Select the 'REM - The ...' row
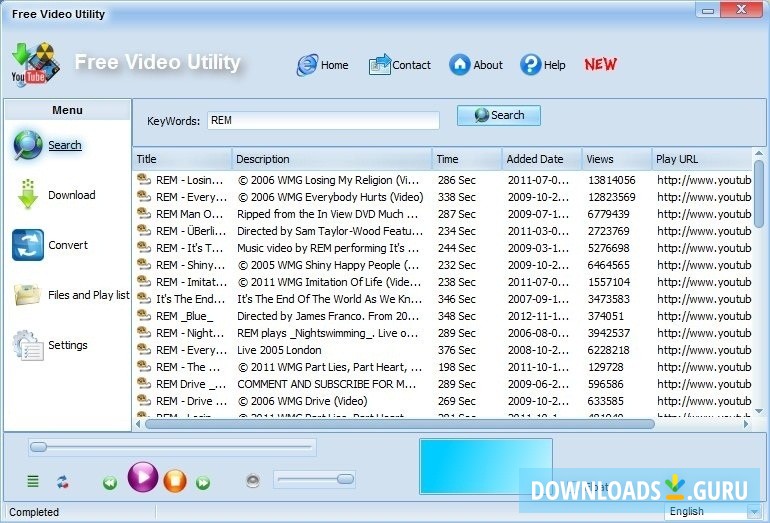This screenshot has width=770, height=523. point(444,367)
